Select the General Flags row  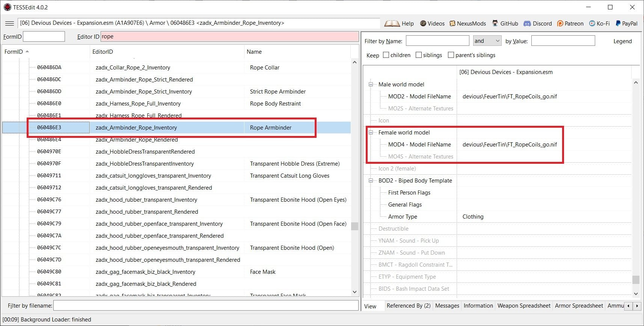pyautogui.click(x=498, y=205)
